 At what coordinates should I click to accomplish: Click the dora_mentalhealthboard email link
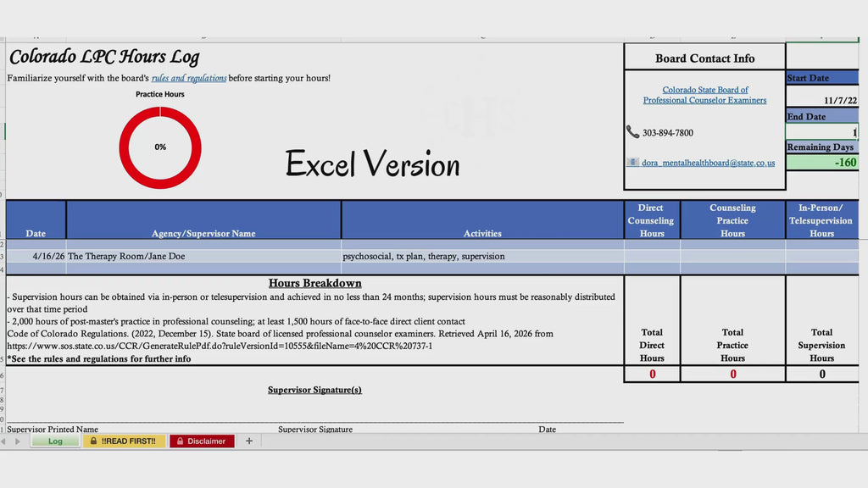pyautogui.click(x=708, y=163)
